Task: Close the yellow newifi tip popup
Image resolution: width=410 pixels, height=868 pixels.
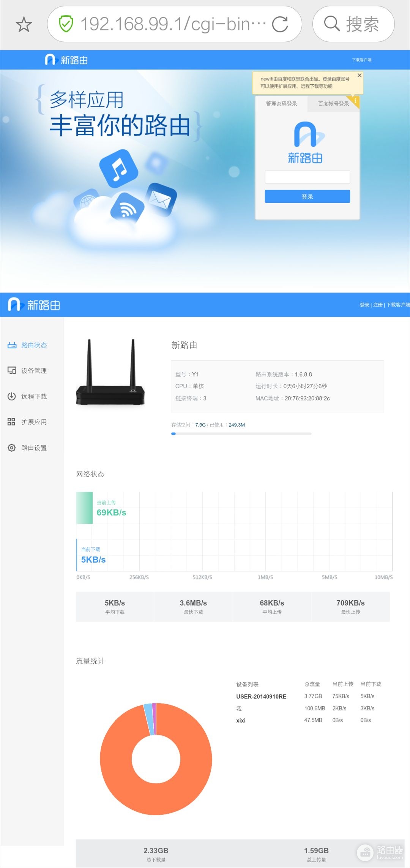Action: coord(360,75)
